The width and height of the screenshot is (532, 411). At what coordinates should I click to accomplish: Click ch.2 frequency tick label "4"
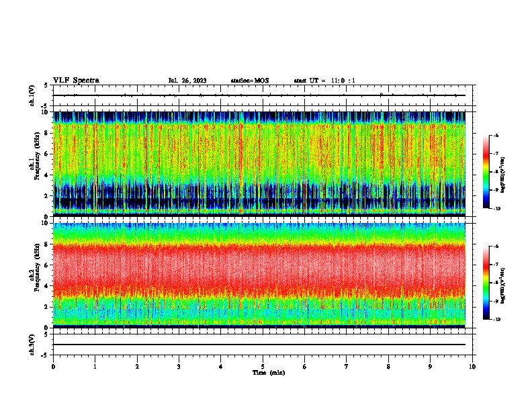click(x=46, y=286)
